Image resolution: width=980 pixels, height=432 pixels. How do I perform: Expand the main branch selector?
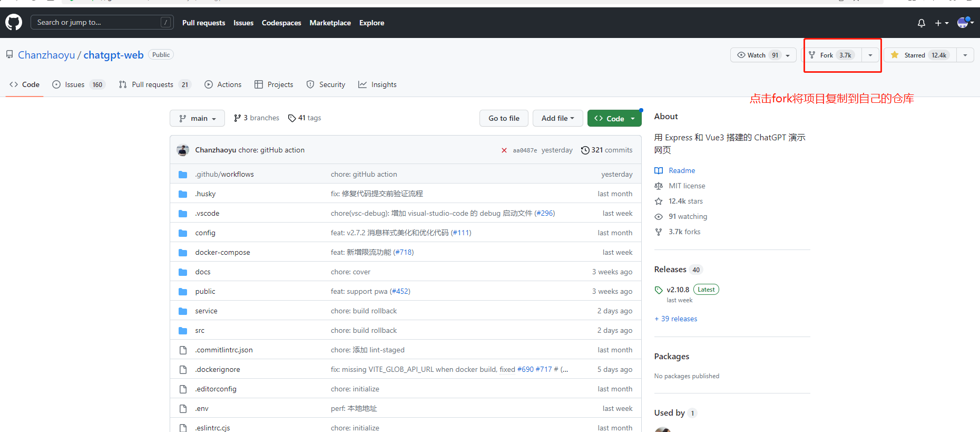(x=197, y=119)
